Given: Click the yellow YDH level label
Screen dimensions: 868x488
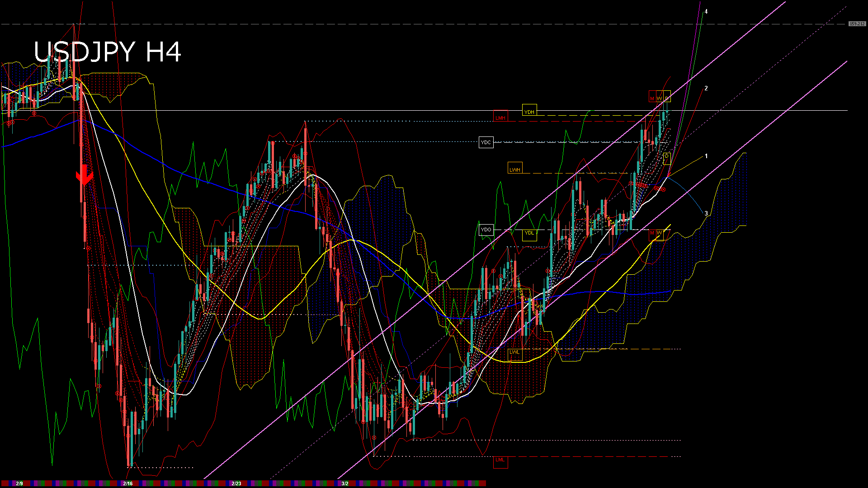Looking at the screenshot, I should (529, 112).
